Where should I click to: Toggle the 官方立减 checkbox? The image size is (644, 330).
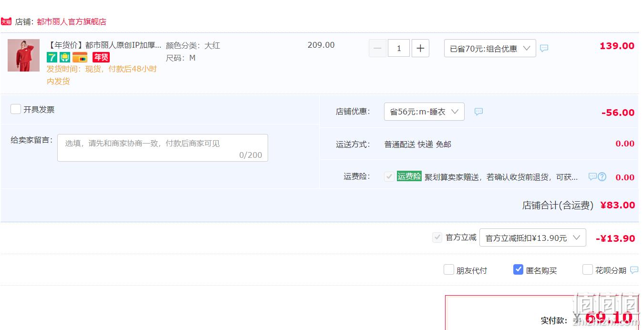click(437, 237)
